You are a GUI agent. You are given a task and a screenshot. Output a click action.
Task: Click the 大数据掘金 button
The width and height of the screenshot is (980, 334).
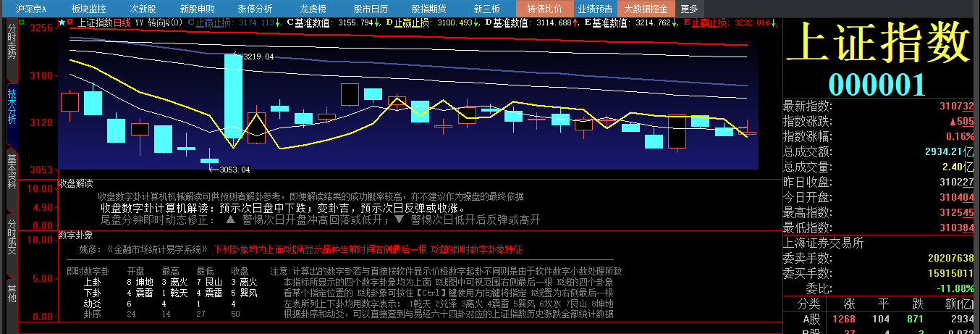[646, 9]
